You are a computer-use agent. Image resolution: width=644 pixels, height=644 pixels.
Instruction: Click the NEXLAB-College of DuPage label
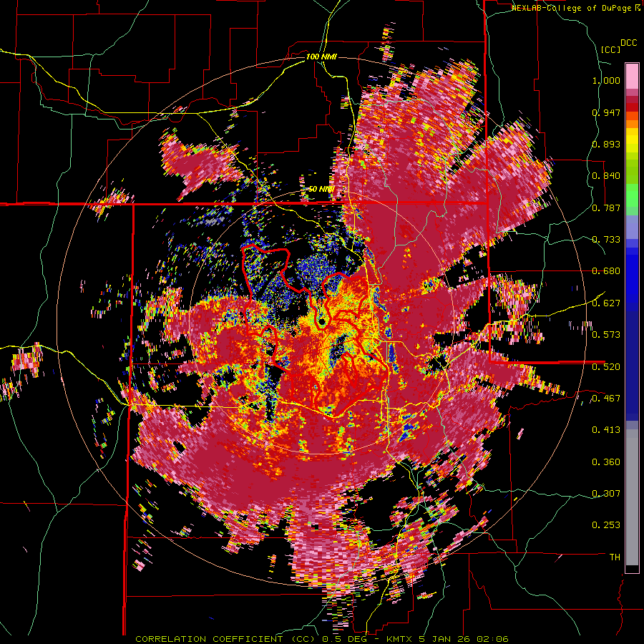tap(575, 8)
